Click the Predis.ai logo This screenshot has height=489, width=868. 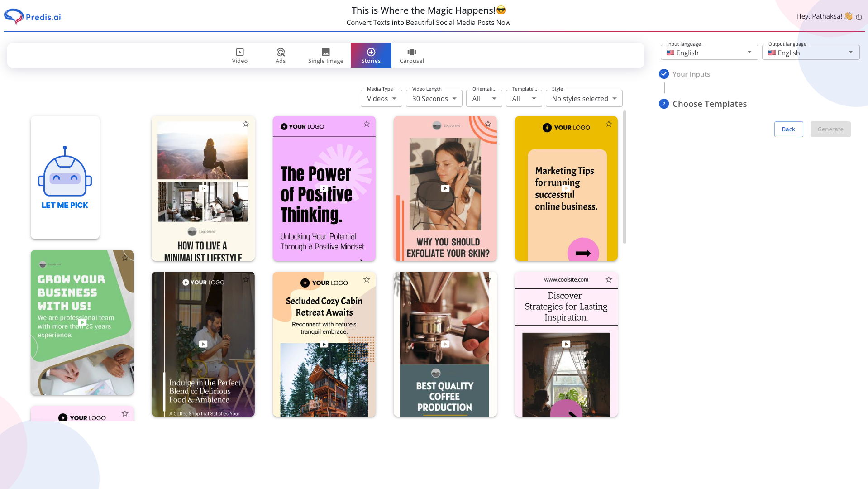32,16
